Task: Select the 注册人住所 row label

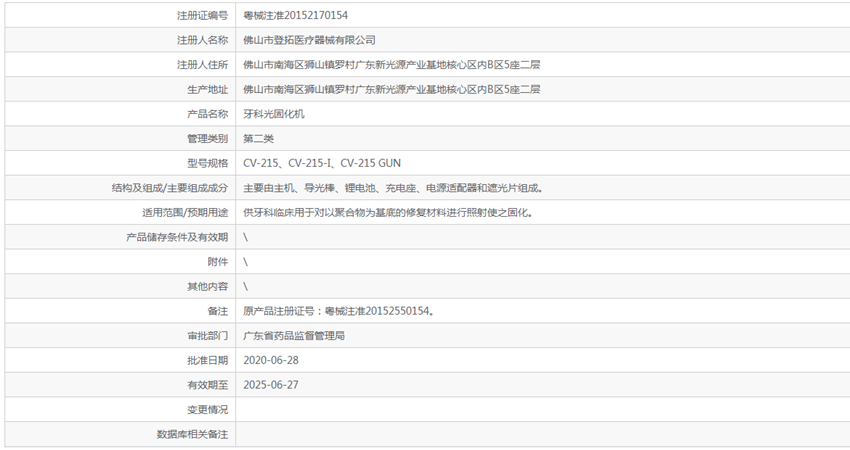Action: coord(202,65)
